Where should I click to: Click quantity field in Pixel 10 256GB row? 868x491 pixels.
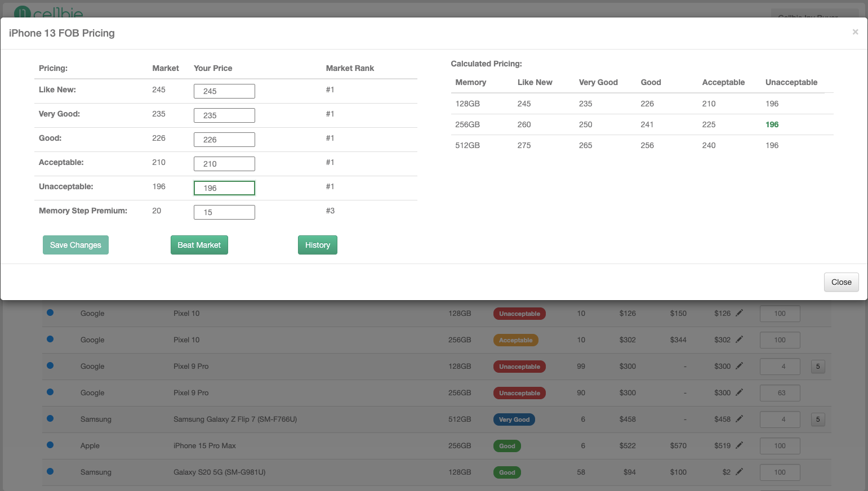(780, 340)
